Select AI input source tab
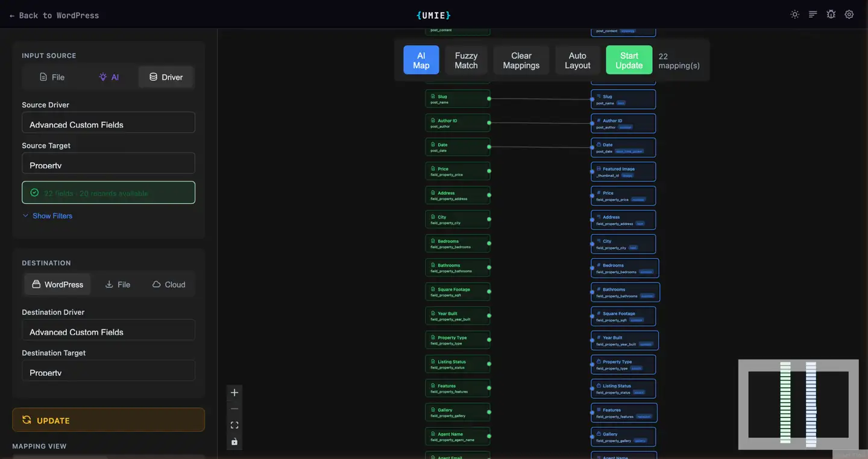The height and width of the screenshot is (459, 868). pyautogui.click(x=108, y=77)
